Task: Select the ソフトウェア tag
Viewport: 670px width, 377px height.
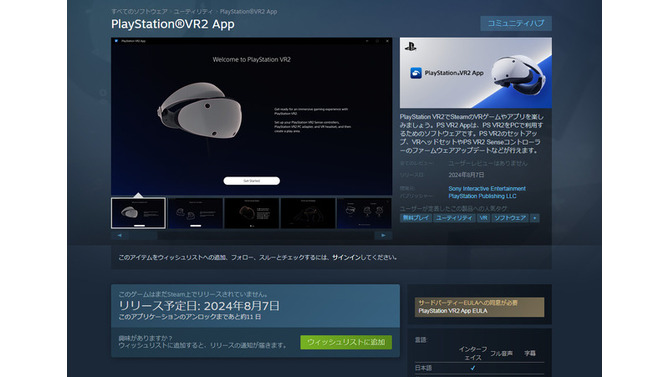Action: [x=510, y=218]
